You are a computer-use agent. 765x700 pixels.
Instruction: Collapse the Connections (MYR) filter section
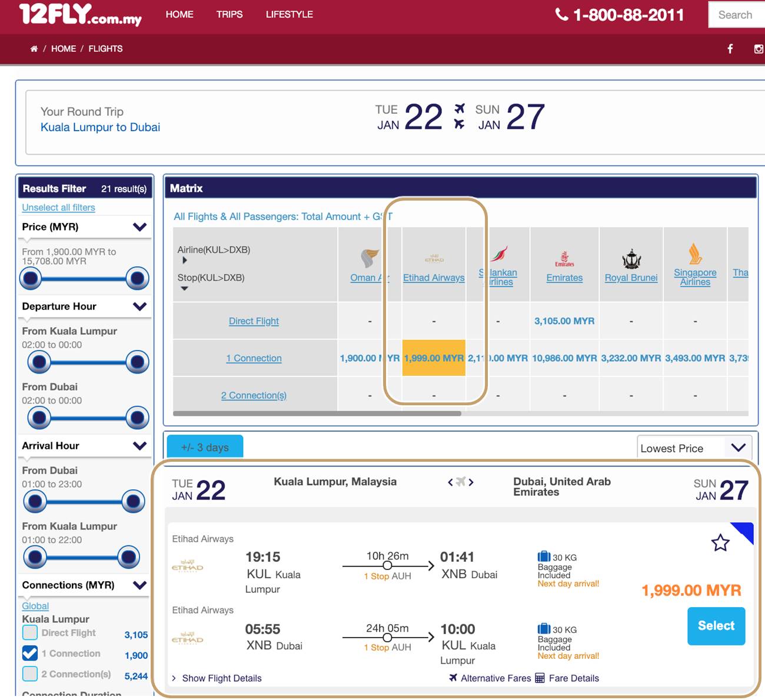(x=140, y=585)
